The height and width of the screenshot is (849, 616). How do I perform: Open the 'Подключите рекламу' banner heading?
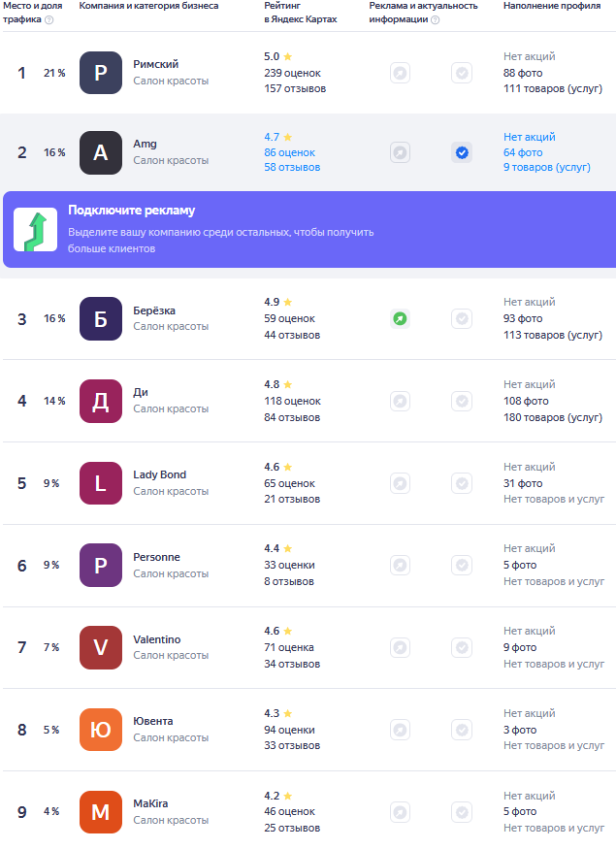click(x=132, y=211)
